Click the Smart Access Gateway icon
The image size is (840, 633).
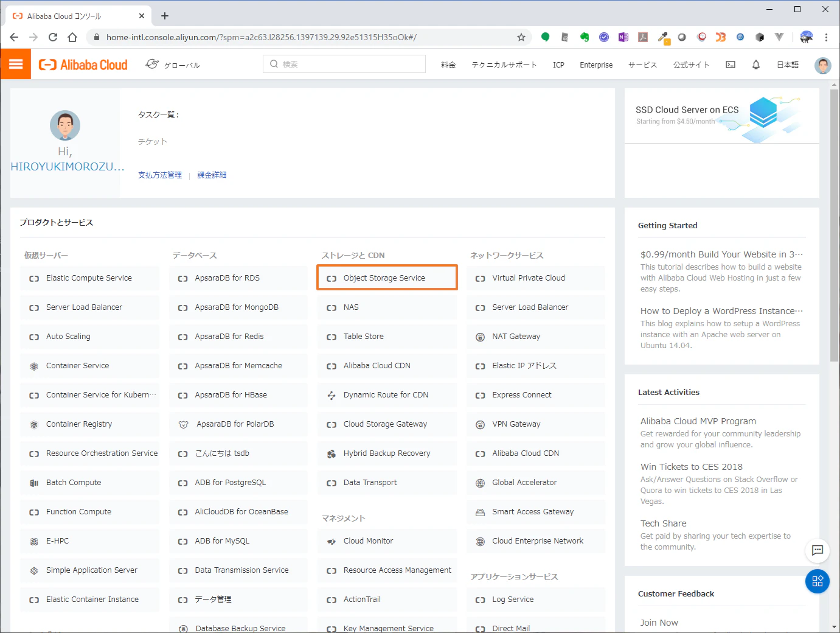coord(480,512)
